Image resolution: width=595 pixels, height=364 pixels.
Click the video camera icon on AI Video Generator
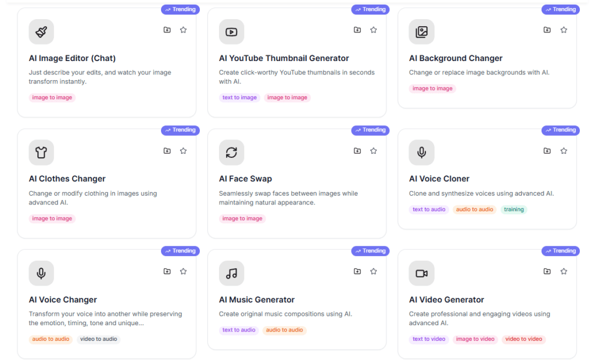(x=421, y=273)
